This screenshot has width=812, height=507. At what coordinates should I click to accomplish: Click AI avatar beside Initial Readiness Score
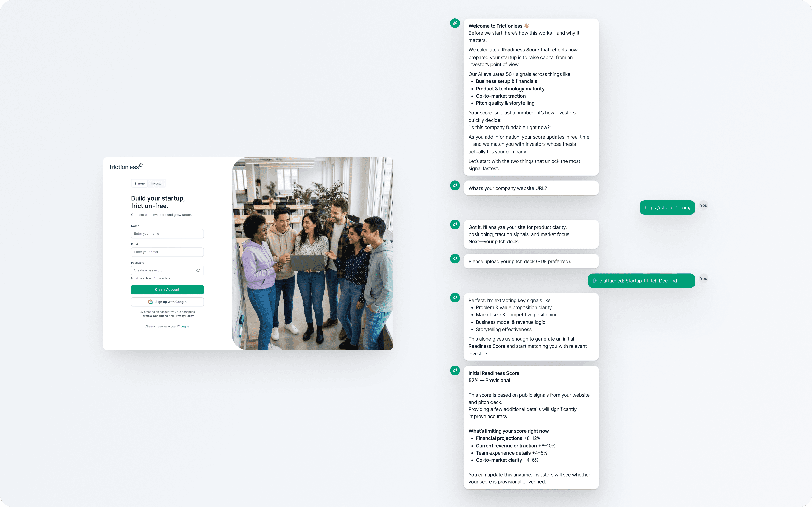coord(455,371)
